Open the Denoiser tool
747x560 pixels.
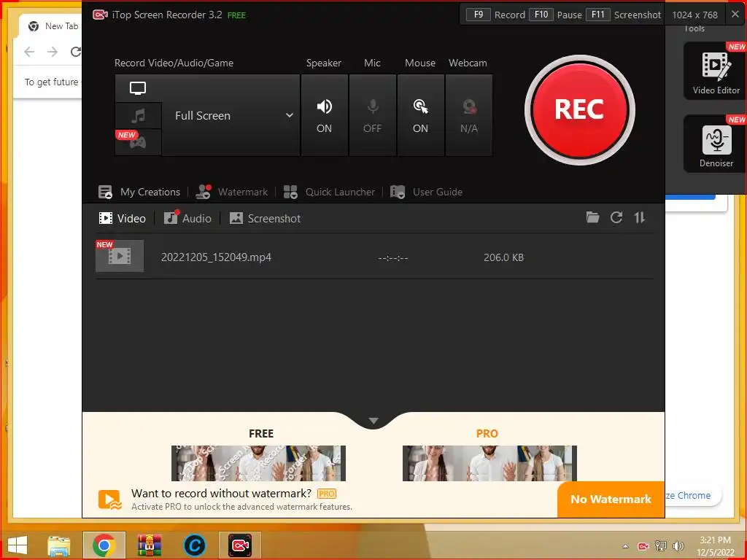[x=715, y=144]
